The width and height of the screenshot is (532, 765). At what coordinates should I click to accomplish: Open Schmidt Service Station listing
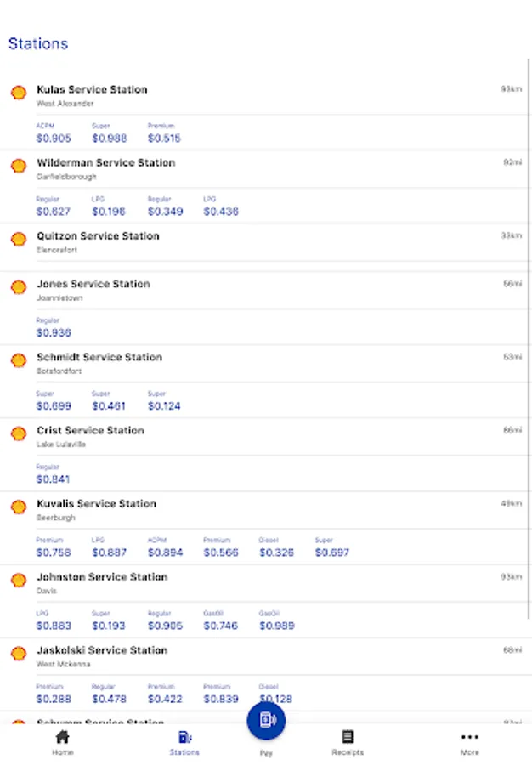click(x=99, y=357)
